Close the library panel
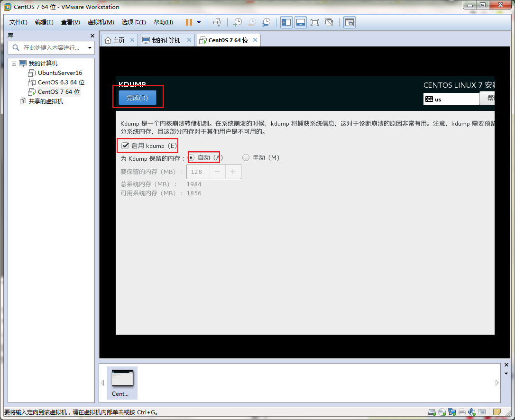Image resolution: width=515 pixels, height=420 pixels. pos(92,36)
